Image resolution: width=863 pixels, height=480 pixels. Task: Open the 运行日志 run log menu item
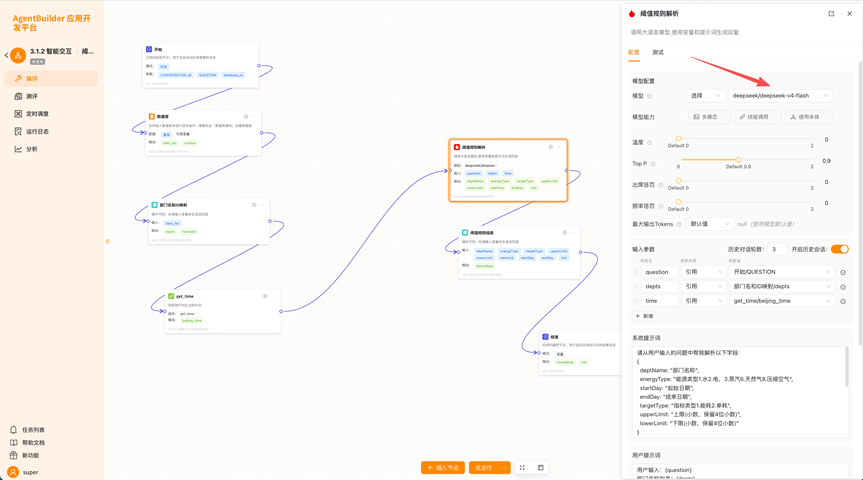(x=51, y=131)
